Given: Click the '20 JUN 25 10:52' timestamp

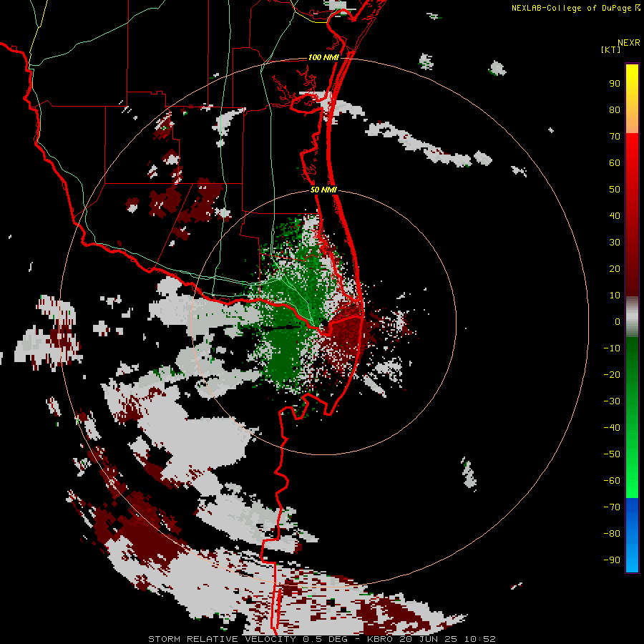Looking at the screenshot, I should 448,639.
